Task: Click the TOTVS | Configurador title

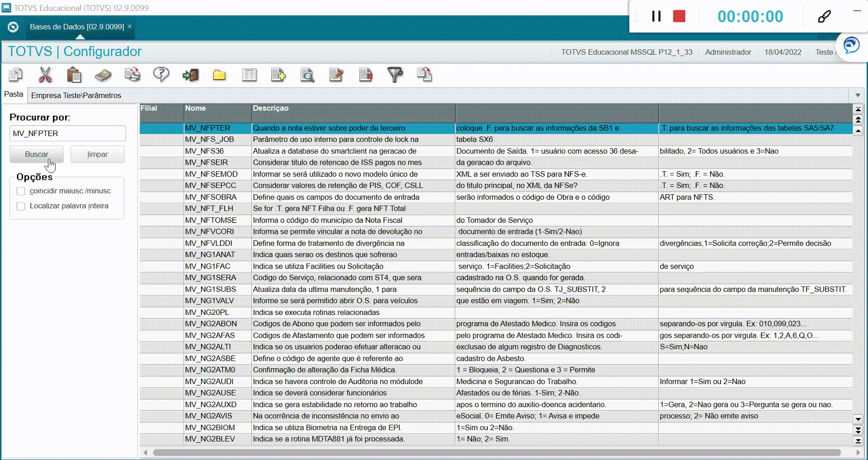Action: point(75,52)
